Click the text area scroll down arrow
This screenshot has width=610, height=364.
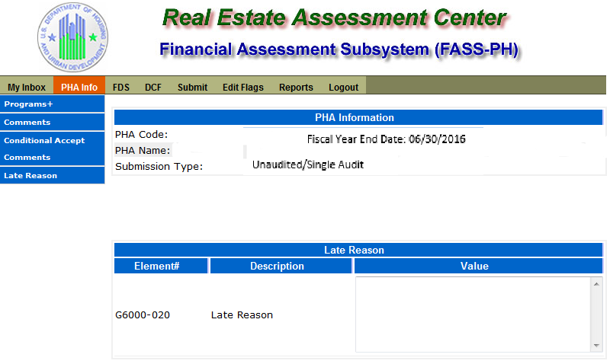[x=596, y=346]
